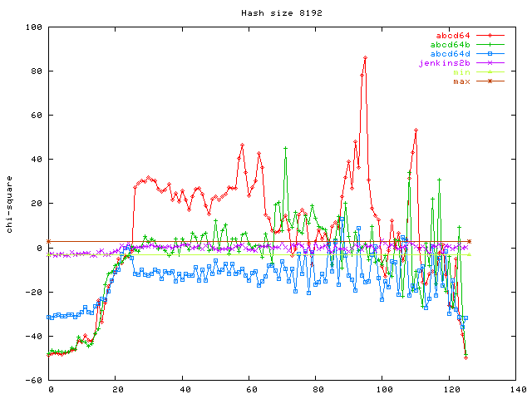Click the chi-square y-axis label
This screenshot has height=399, width=532.
point(9,204)
